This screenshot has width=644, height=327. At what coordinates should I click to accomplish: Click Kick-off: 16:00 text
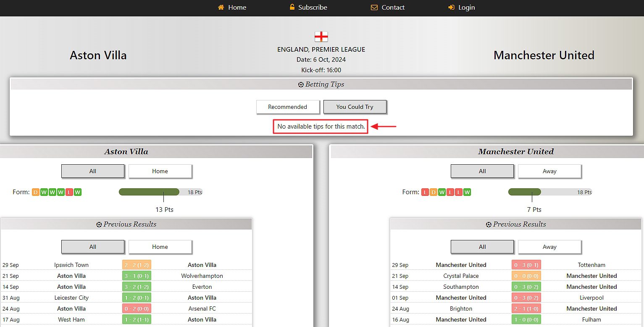coord(321,70)
